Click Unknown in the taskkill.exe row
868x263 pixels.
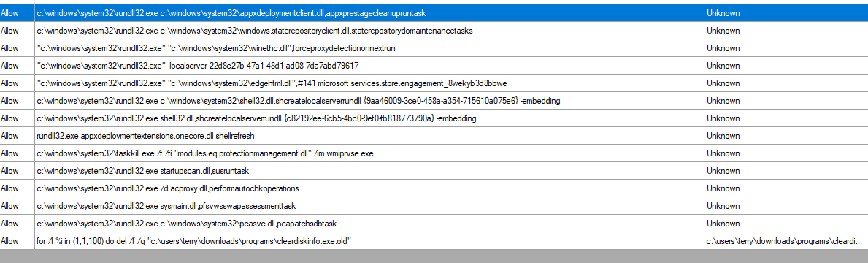click(x=723, y=153)
